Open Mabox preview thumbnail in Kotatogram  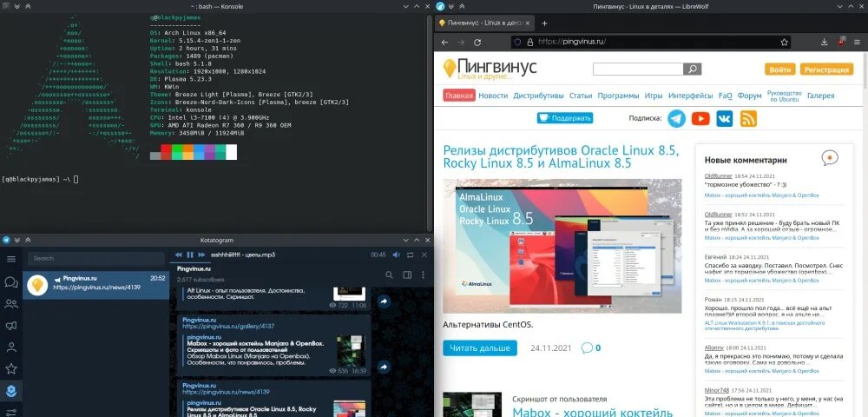point(352,349)
